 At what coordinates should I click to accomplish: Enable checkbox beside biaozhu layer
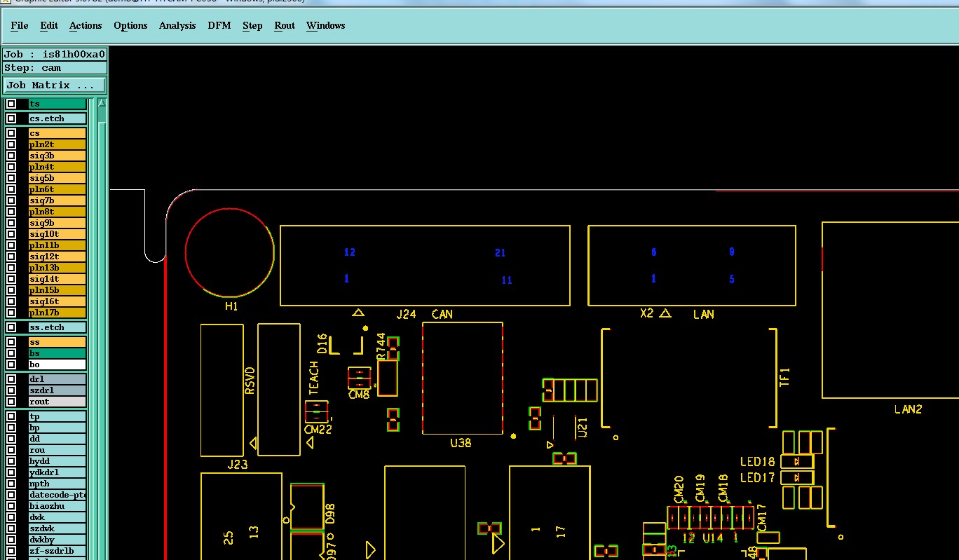(11, 506)
